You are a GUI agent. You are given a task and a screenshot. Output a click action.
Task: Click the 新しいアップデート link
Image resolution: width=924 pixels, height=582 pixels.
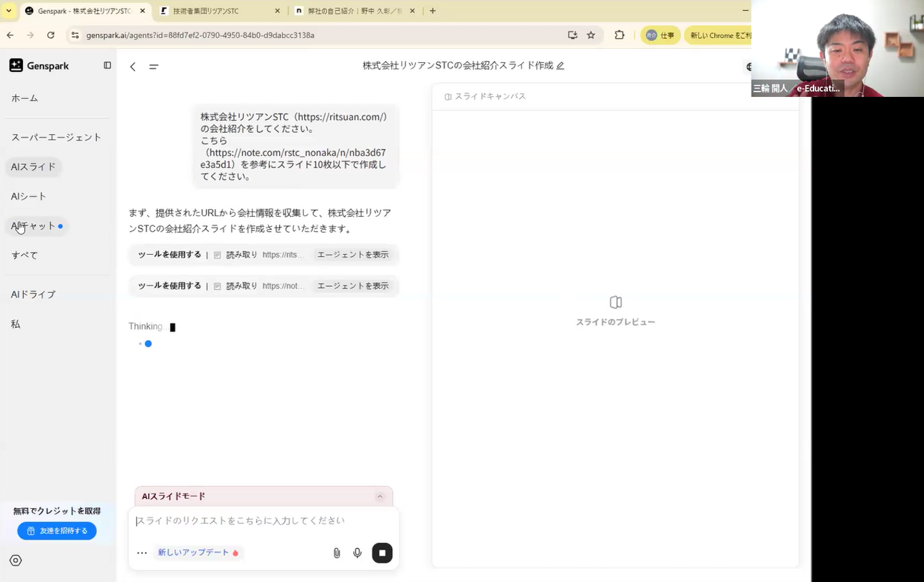pos(193,552)
